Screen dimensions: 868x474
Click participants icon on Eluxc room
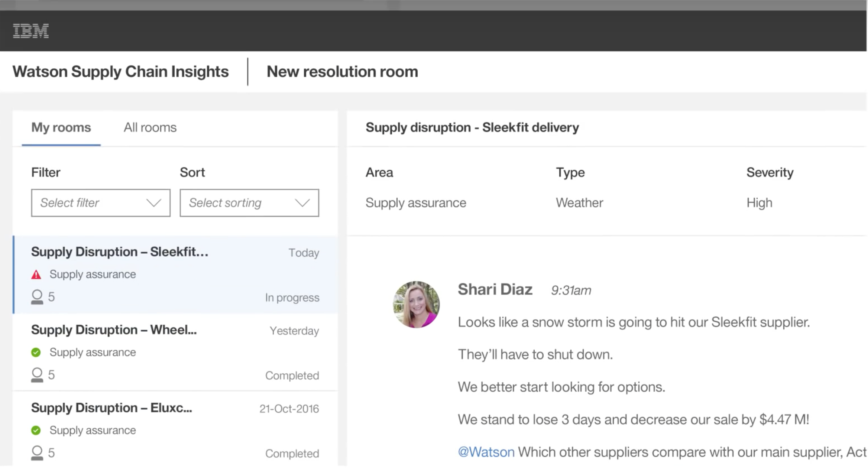(x=37, y=453)
